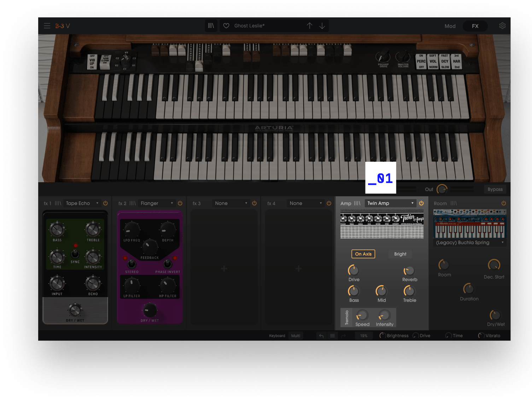Click the Bypass button

(x=495, y=189)
